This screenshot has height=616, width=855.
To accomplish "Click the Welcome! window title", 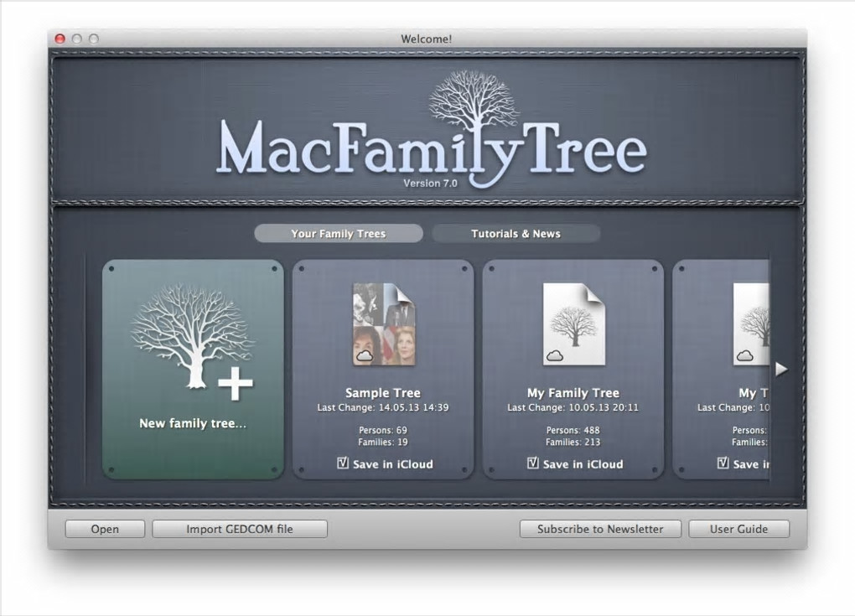I will click(427, 39).
